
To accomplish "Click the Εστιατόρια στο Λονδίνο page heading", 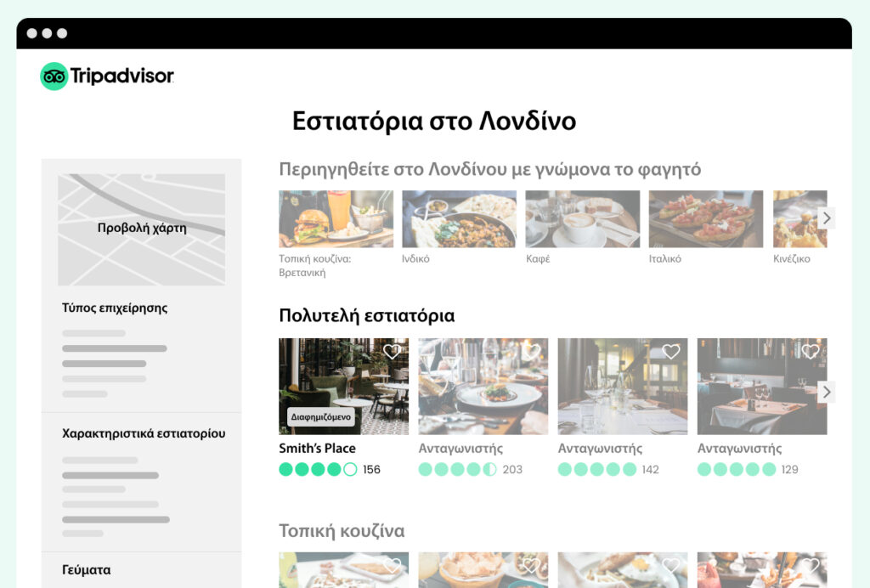I will tap(434, 121).
